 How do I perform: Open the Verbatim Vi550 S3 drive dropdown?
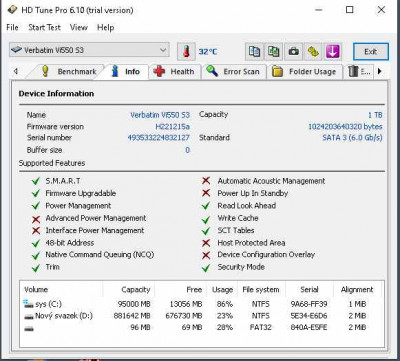click(x=89, y=50)
